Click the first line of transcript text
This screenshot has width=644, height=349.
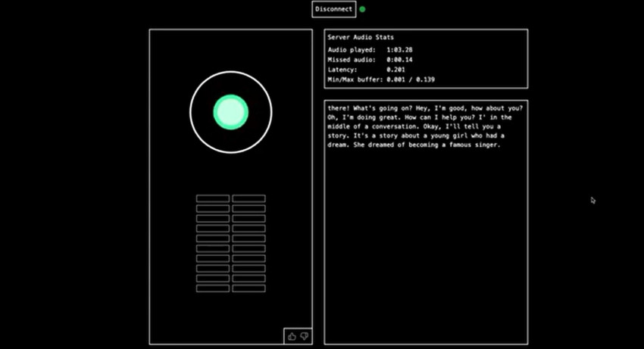(x=424, y=108)
